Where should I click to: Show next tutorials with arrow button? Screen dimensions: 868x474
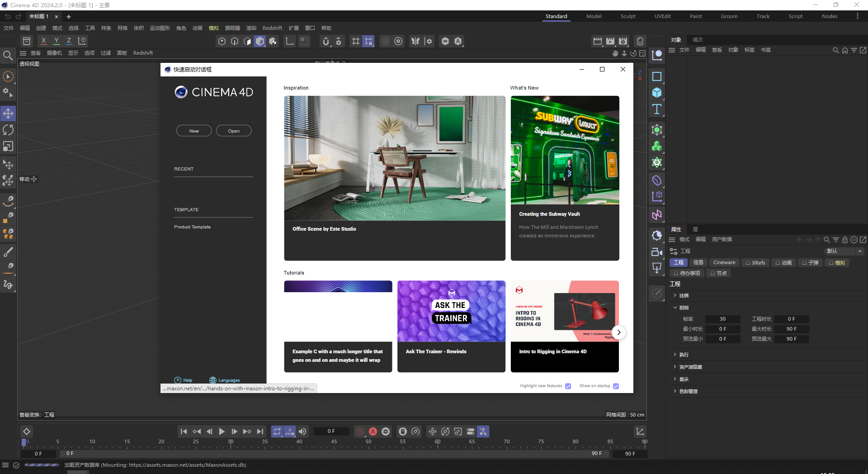618,332
